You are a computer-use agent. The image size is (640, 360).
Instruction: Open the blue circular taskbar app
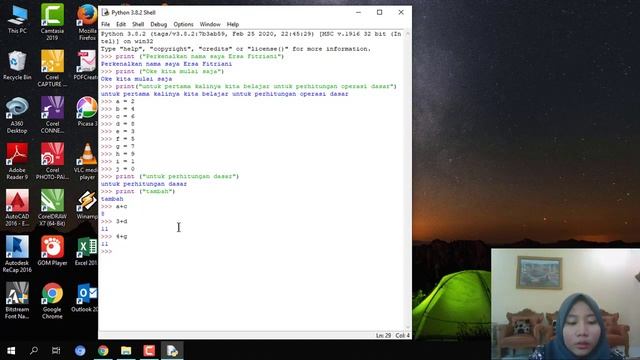tap(80, 351)
